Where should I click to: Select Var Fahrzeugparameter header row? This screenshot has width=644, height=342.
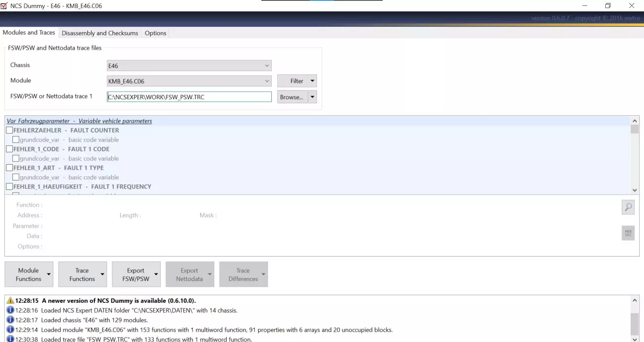(318, 121)
